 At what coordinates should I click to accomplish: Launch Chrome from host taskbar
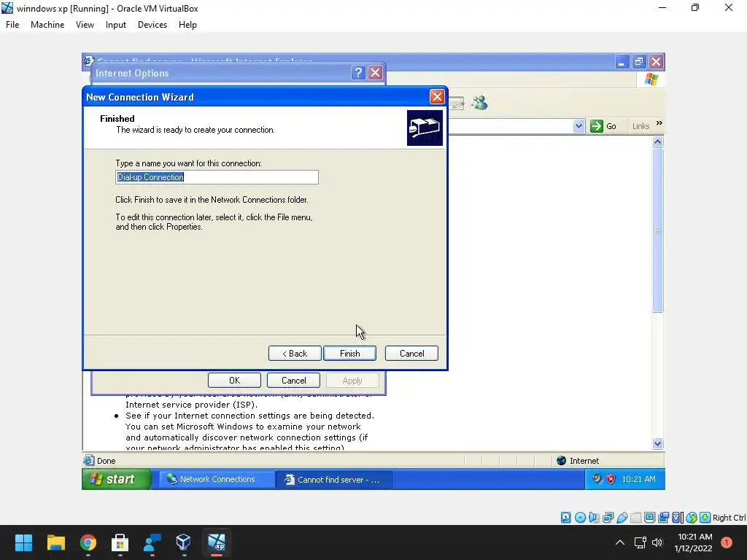(88, 542)
